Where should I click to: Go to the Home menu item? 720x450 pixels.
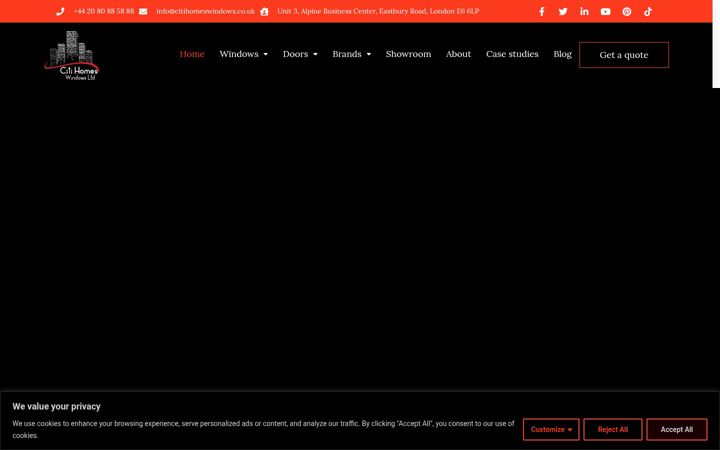click(192, 54)
